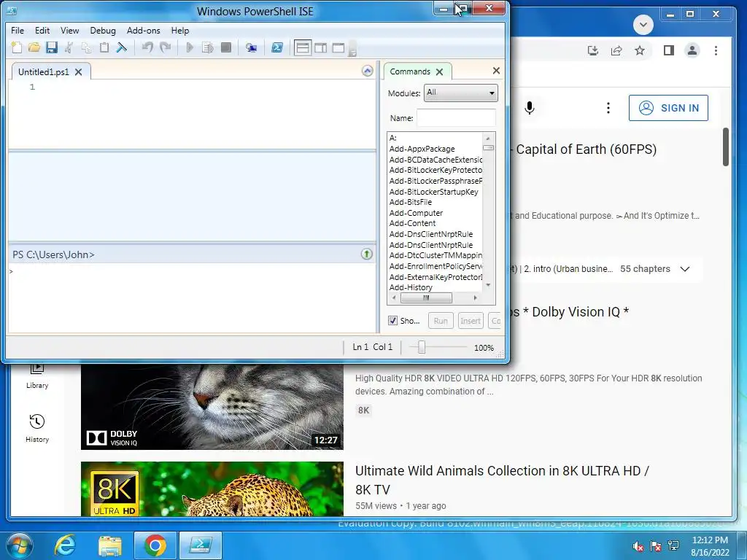Paste using the clipboard toolbar icon
The width and height of the screenshot is (747, 560).
click(x=104, y=47)
